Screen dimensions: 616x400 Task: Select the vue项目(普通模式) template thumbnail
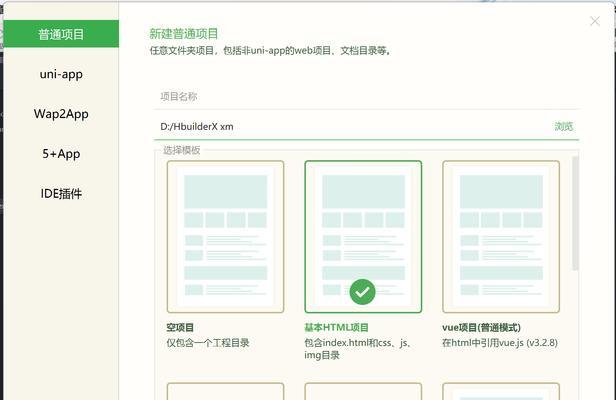[x=501, y=237]
